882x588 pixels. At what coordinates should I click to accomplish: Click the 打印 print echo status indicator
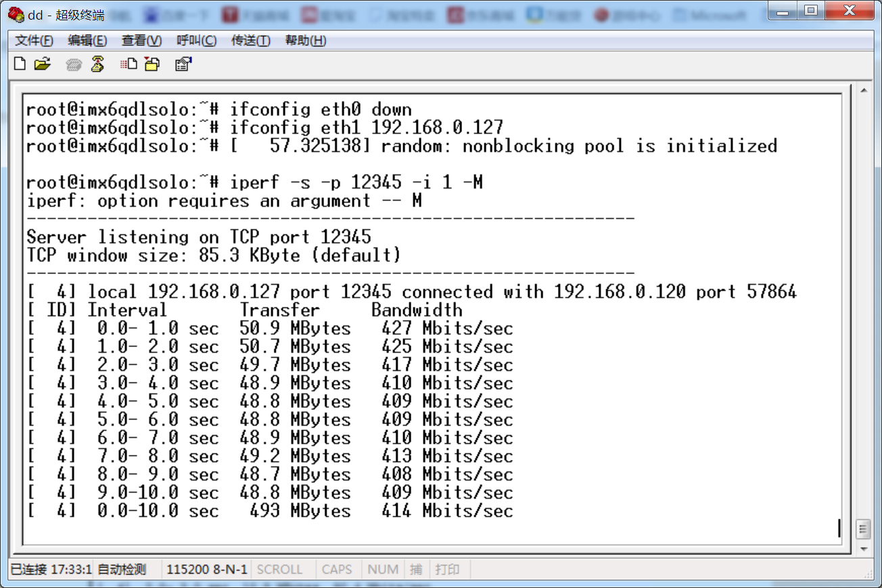pos(447,570)
